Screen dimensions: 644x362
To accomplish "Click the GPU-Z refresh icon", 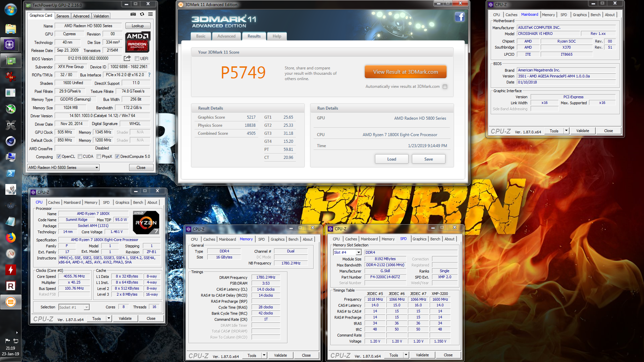I will click(x=142, y=14).
